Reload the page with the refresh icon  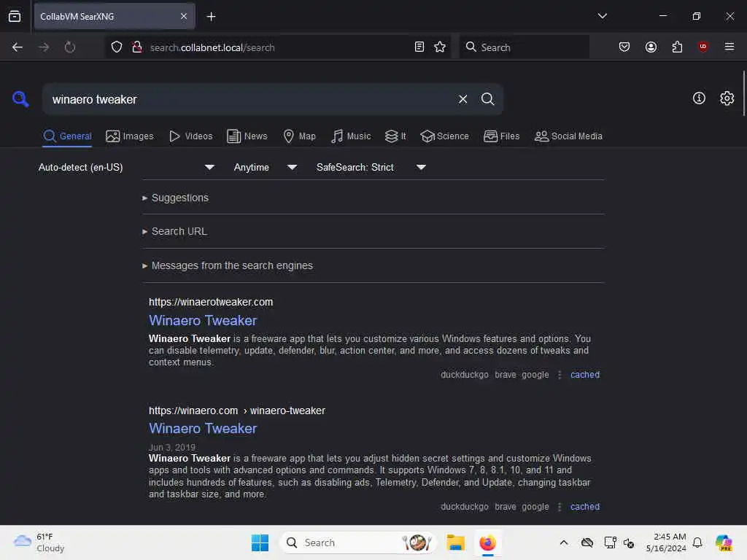tap(70, 47)
